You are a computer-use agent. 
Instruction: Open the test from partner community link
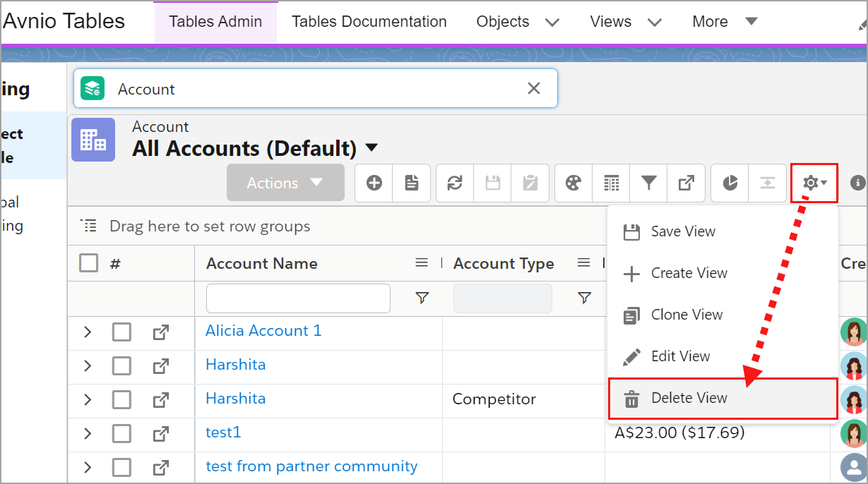[311, 466]
